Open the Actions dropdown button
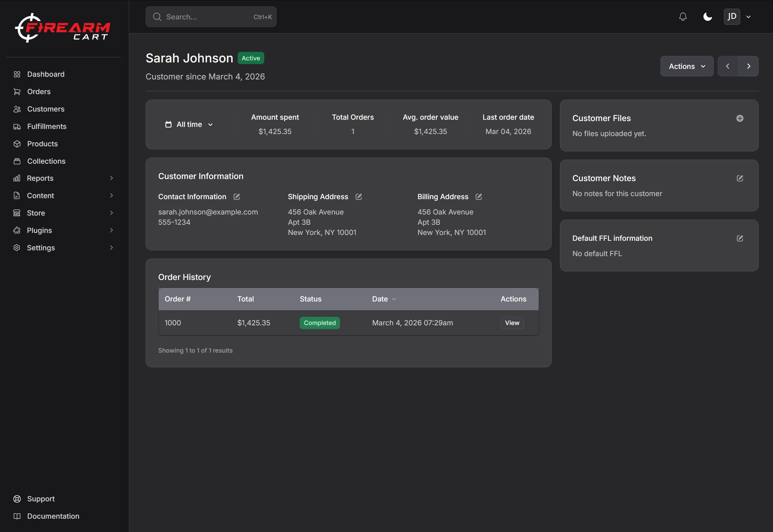 click(x=687, y=66)
